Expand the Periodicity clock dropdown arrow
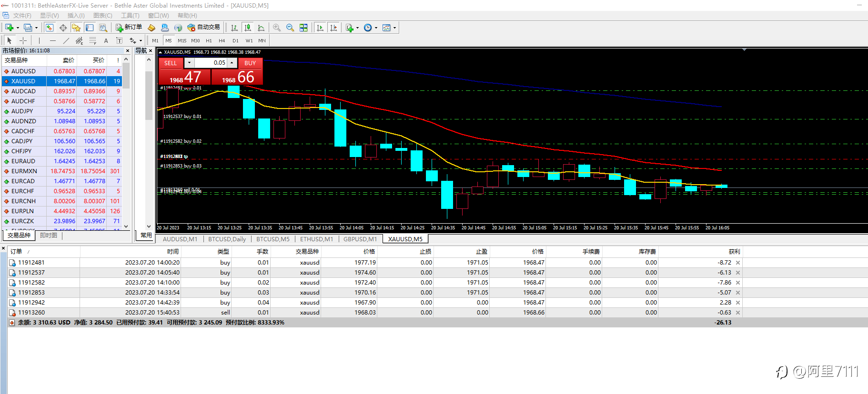Viewport: 868px width, 394px height. coord(376,28)
